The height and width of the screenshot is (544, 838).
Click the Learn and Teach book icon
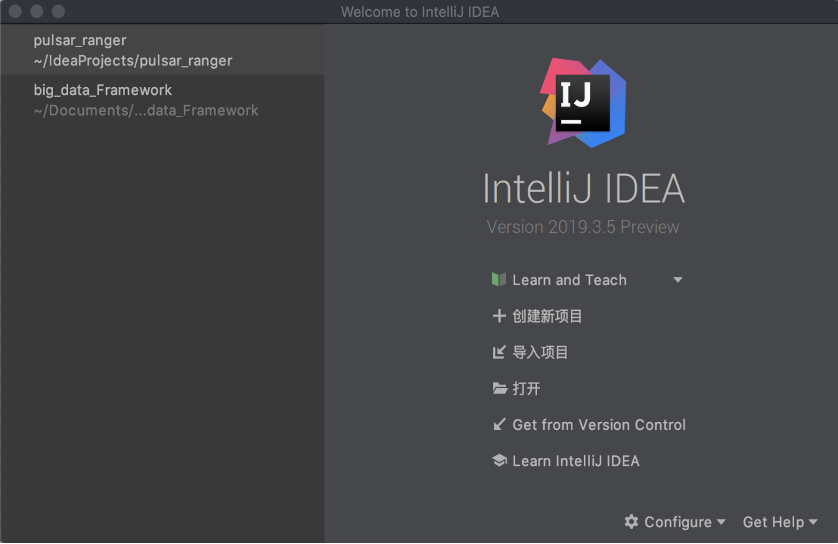(499, 280)
